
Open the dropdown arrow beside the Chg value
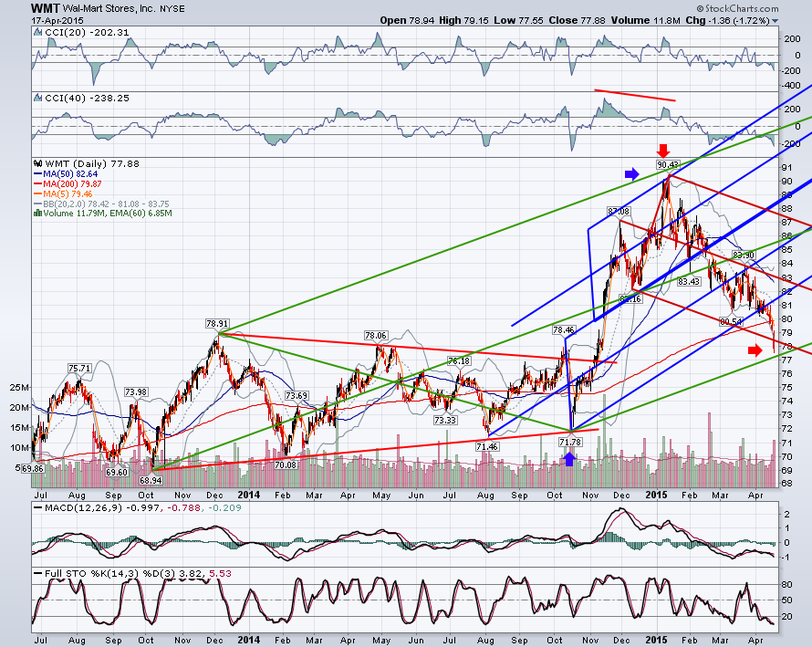[776, 21]
